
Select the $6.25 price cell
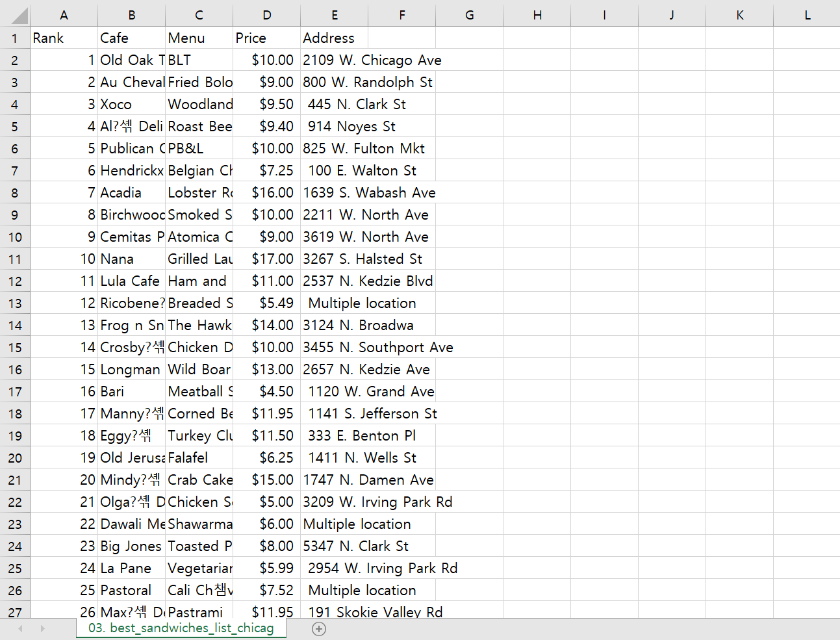click(x=266, y=457)
